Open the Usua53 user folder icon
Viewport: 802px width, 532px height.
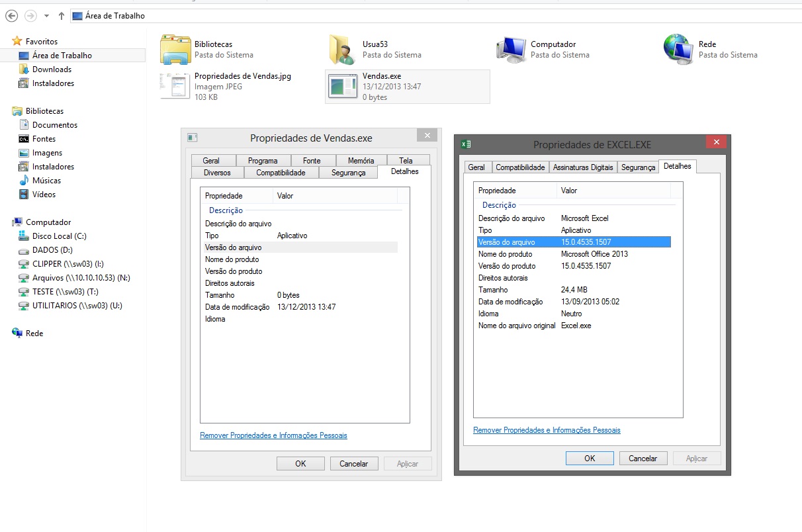coord(343,49)
